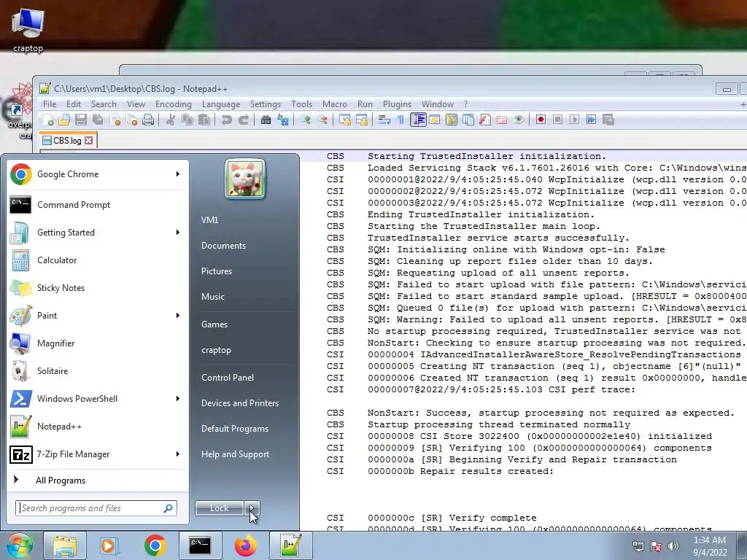Screen dimensions: 747x560
Task: Open the Plugins menu
Action: click(397, 104)
